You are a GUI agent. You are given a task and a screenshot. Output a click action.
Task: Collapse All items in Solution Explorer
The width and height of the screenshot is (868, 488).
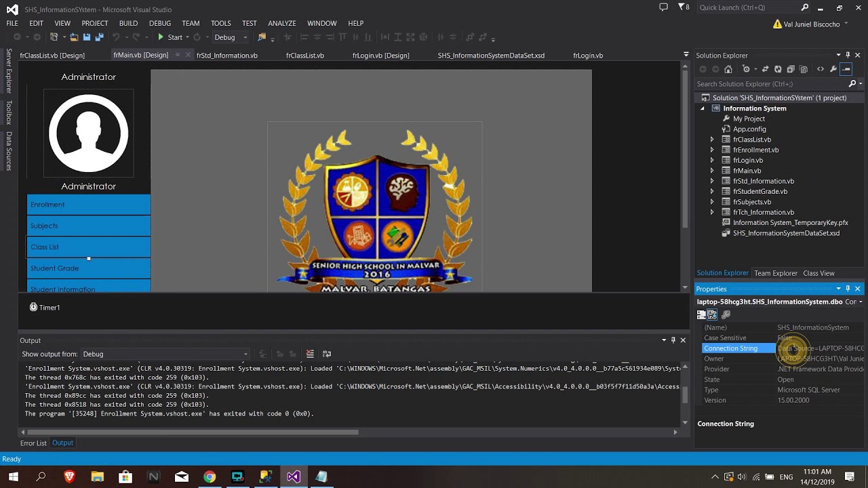[x=791, y=69]
